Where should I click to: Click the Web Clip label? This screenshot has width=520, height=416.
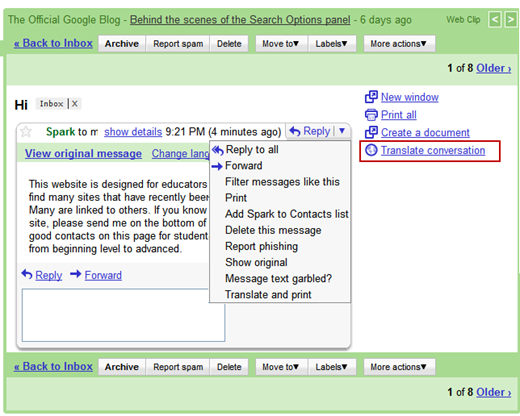tap(463, 20)
